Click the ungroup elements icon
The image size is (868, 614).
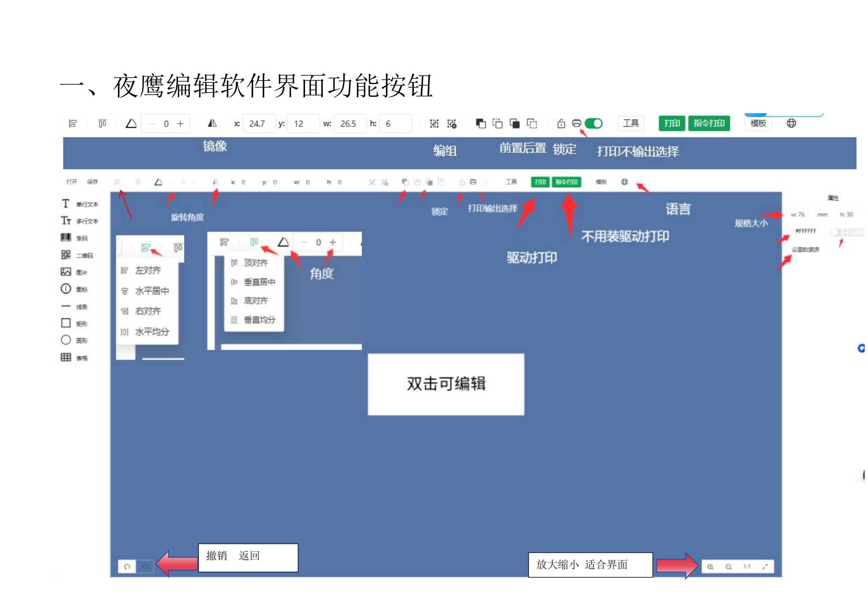[x=451, y=124]
